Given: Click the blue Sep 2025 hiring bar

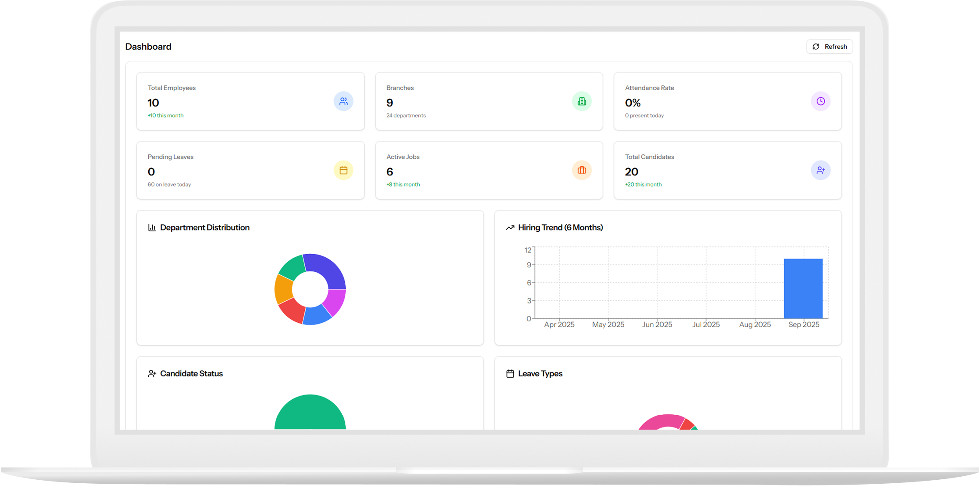Looking at the screenshot, I should 803,288.
